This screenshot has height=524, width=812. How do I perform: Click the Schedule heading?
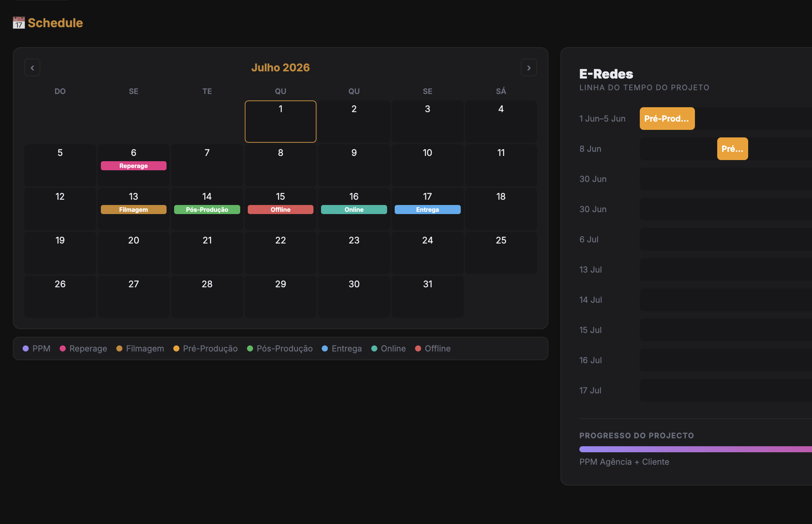point(55,23)
